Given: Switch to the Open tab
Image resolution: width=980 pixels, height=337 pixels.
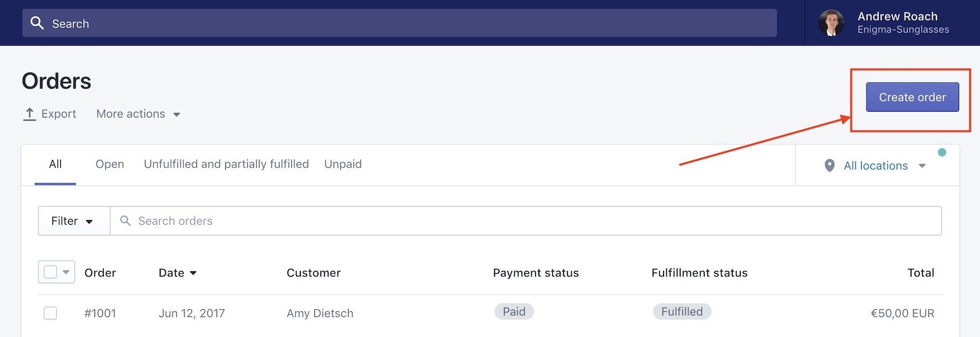Looking at the screenshot, I should click(110, 164).
